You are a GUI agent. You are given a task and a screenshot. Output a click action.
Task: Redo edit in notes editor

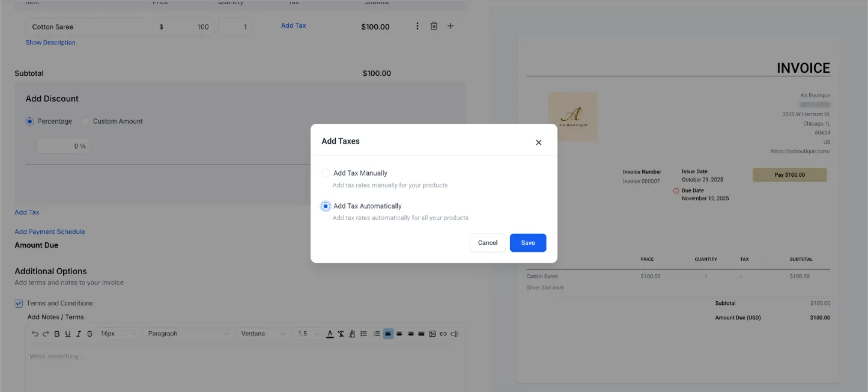point(46,334)
